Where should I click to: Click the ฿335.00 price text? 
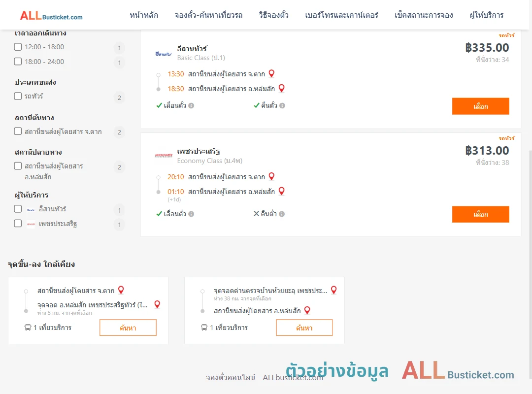pyautogui.click(x=487, y=48)
